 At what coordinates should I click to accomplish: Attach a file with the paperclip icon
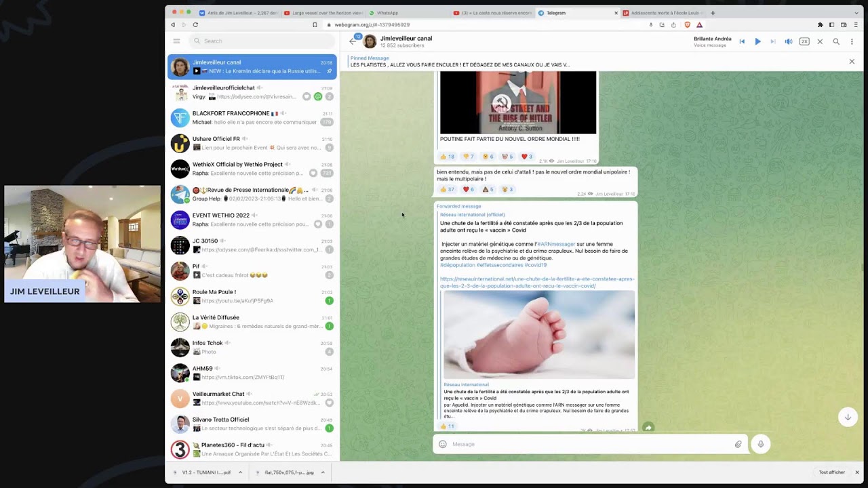[738, 444]
